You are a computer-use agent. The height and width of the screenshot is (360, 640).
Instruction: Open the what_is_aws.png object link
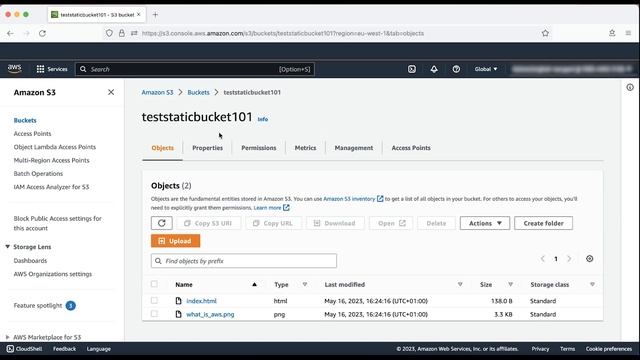coord(210,314)
